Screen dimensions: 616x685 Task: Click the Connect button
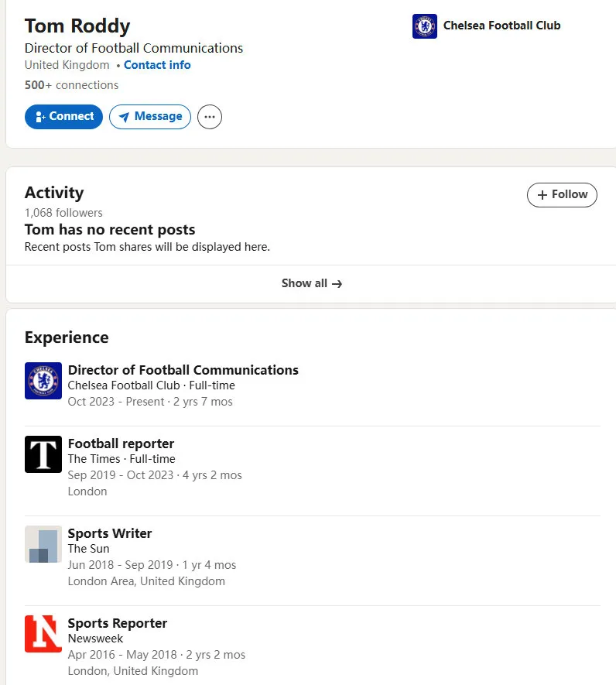(x=63, y=117)
